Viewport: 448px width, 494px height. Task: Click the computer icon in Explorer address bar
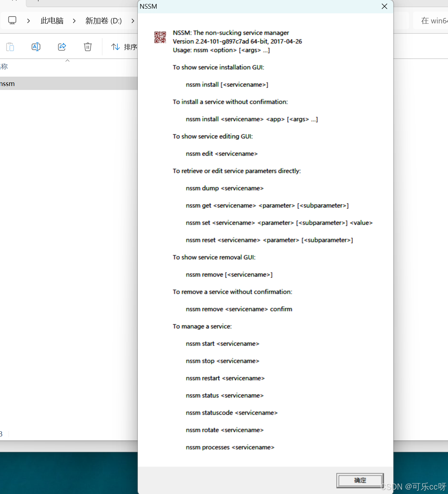pos(12,21)
